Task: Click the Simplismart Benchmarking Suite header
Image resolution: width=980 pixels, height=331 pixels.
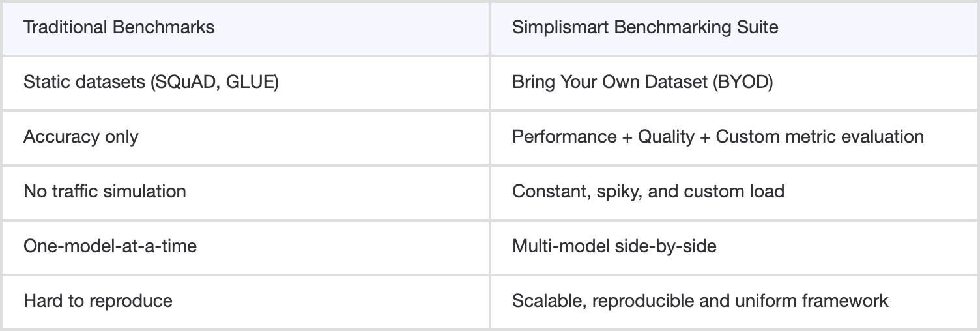Action: pyautogui.click(x=645, y=27)
